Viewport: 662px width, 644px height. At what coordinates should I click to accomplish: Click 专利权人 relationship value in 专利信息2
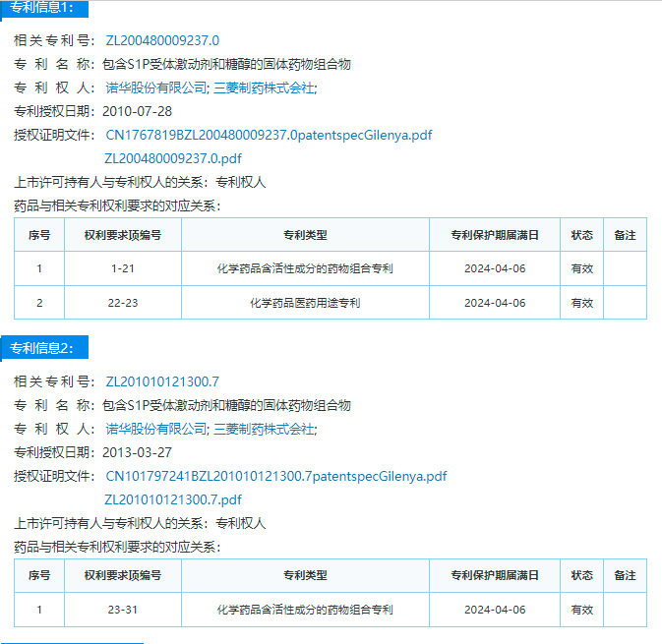(241, 523)
